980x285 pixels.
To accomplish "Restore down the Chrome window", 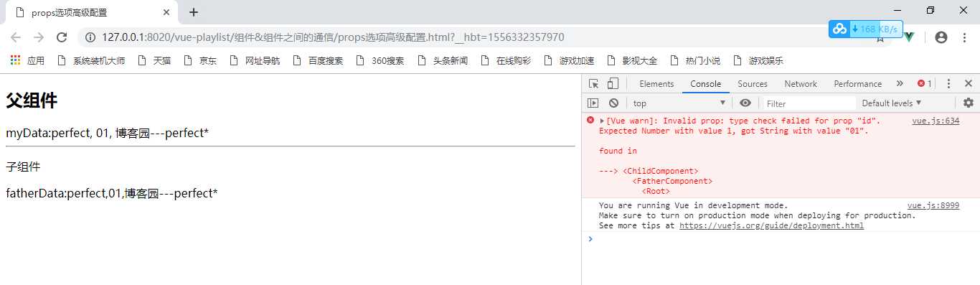I will coord(930,10).
